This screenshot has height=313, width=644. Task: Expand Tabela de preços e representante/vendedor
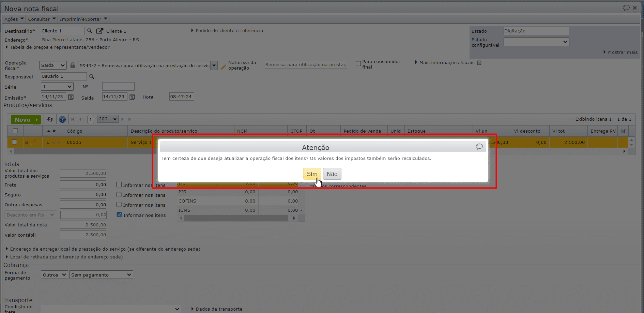point(58,47)
